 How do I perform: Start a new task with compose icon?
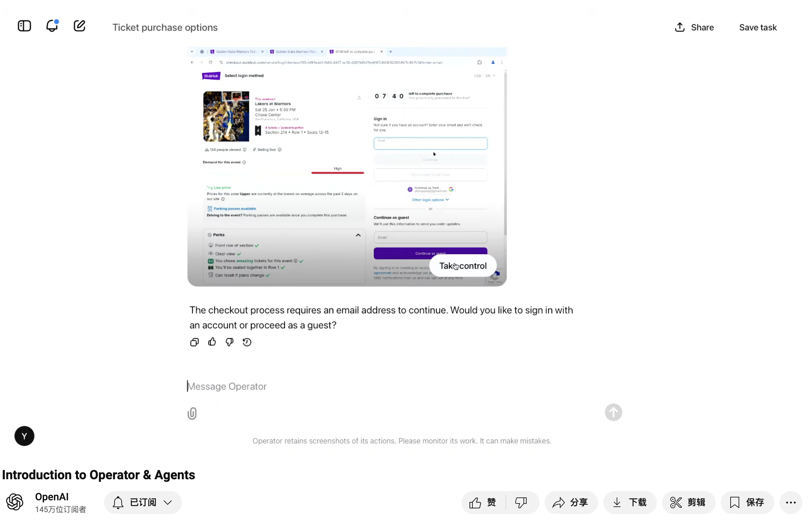click(x=79, y=26)
